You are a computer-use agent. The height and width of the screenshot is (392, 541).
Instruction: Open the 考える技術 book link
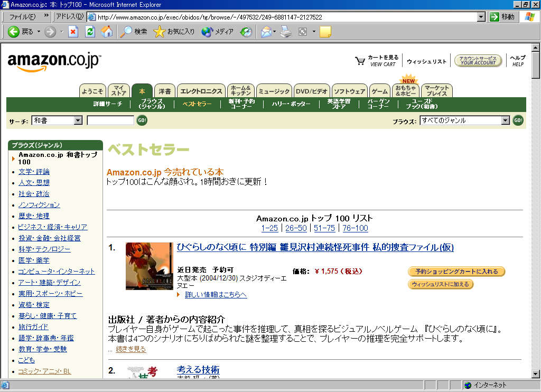tap(198, 370)
